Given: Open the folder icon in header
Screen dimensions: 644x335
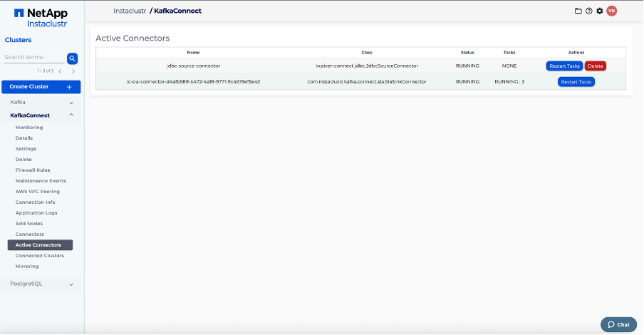Looking at the screenshot, I should [578, 11].
